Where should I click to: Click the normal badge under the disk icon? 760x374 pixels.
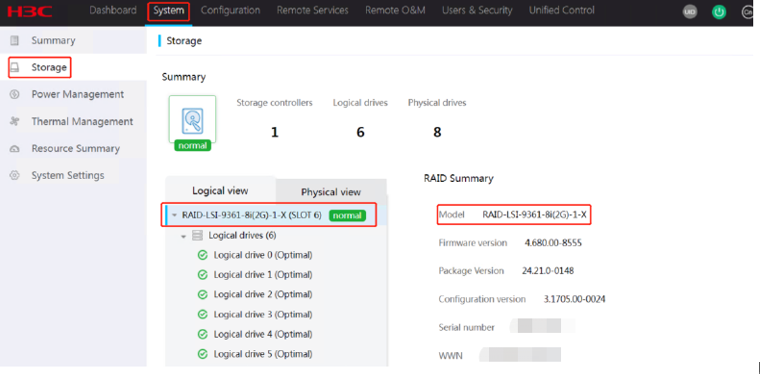tap(192, 146)
